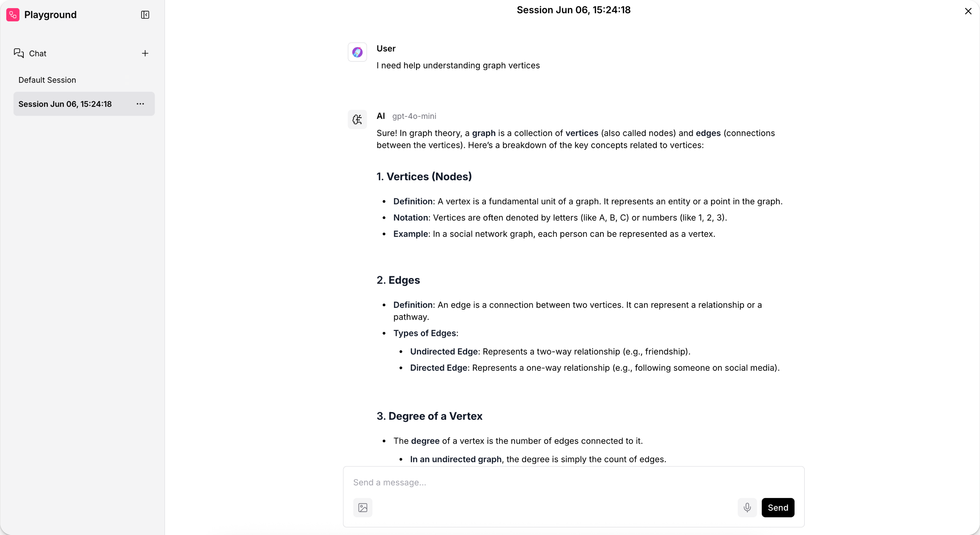This screenshot has width=980, height=535.
Task: Attach an image to the message
Action: tap(363, 508)
